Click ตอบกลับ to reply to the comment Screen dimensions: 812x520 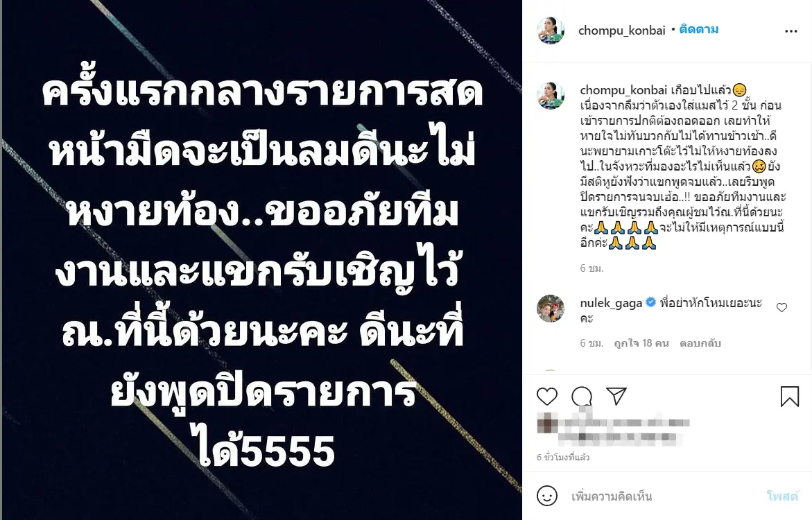pos(700,343)
